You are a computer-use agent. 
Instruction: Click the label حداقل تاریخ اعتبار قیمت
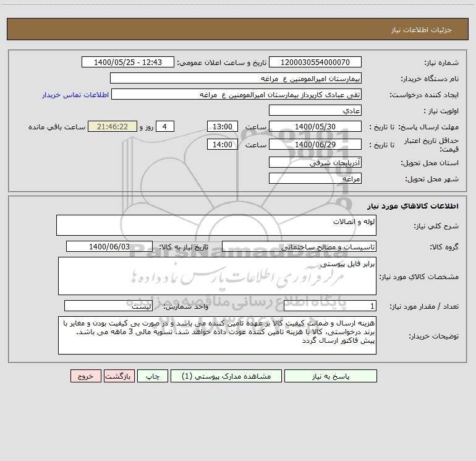coord(431,145)
